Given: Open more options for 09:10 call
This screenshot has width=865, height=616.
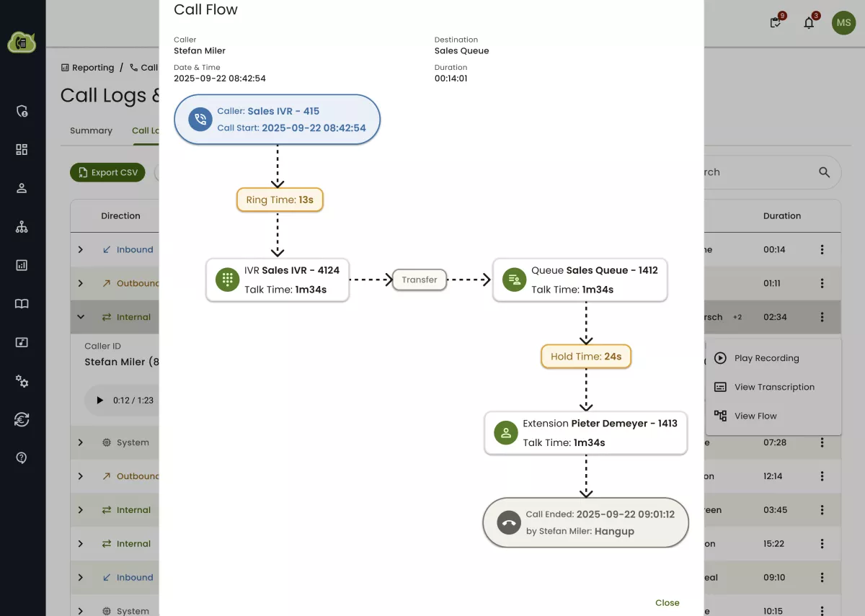Looking at the screenshot, I should [822, 578].
